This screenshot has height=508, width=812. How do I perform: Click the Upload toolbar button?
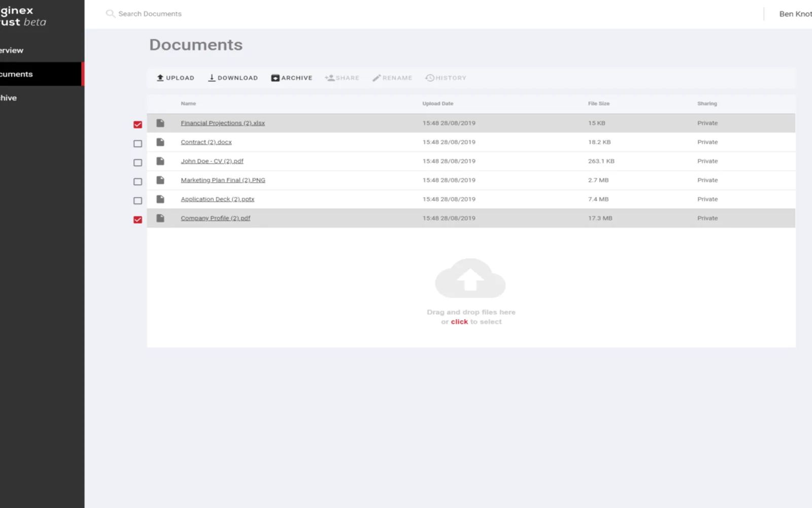[x=175, y=78]
